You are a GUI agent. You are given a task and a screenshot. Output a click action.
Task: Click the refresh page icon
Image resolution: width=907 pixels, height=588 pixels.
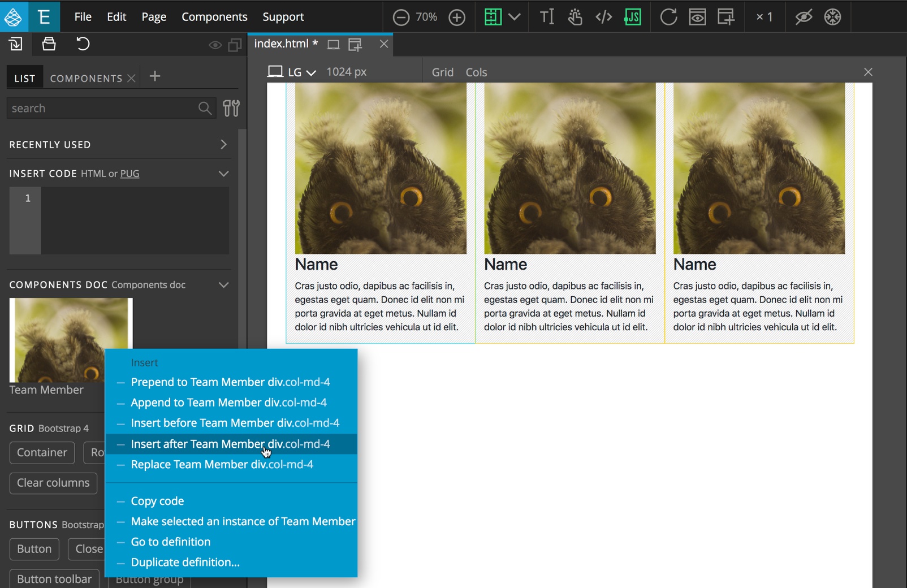[668, 17]
